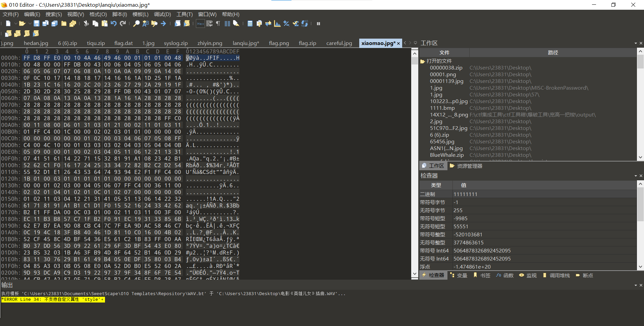
Task: Toggle the linefeeds display icon
Action: click(x=209, y=24)
